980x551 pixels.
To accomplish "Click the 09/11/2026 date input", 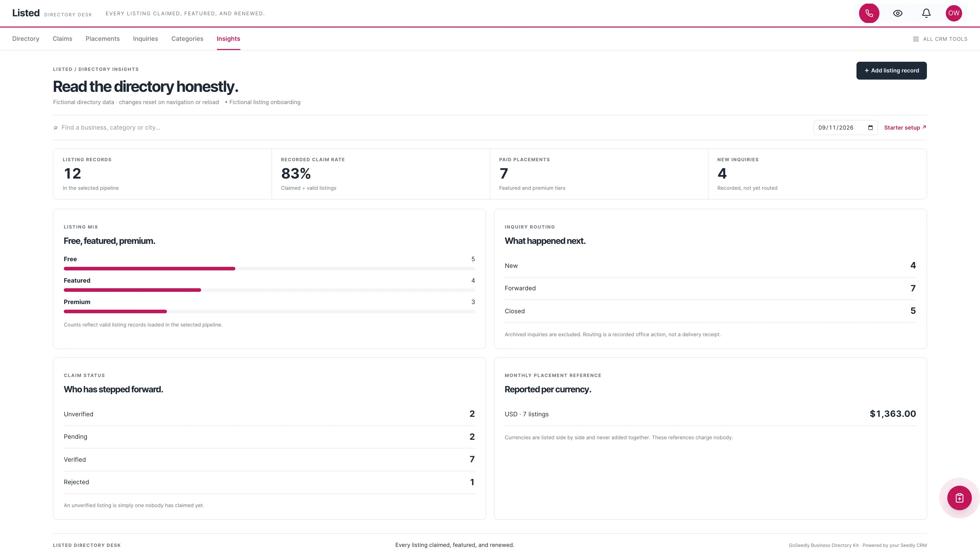I will (845, 127).
